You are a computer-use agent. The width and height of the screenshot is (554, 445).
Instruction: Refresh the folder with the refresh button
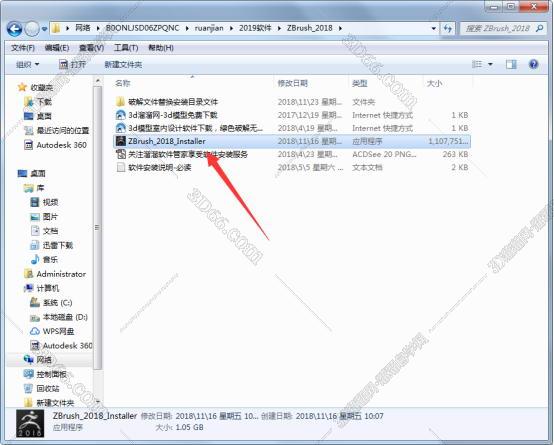pos(447,28)
